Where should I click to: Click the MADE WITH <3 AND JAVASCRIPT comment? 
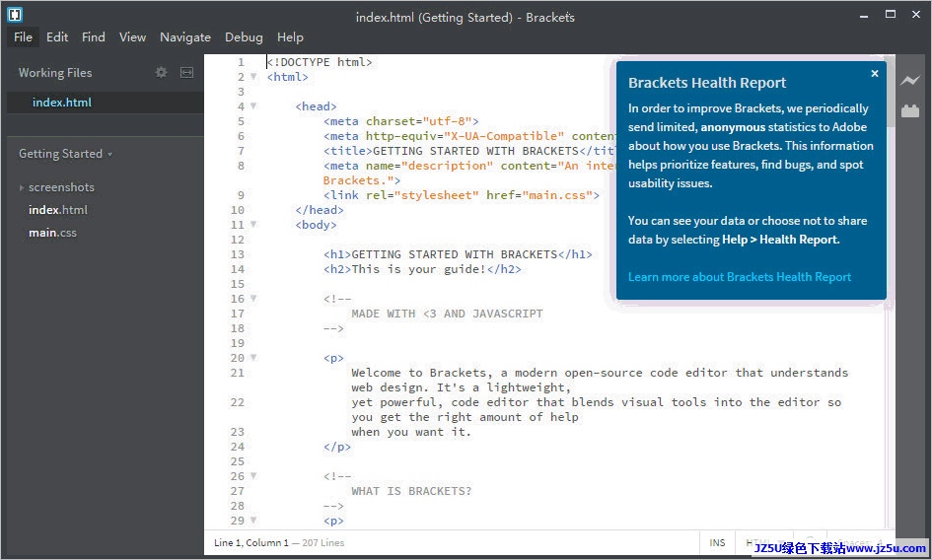[x=447, y=314]
